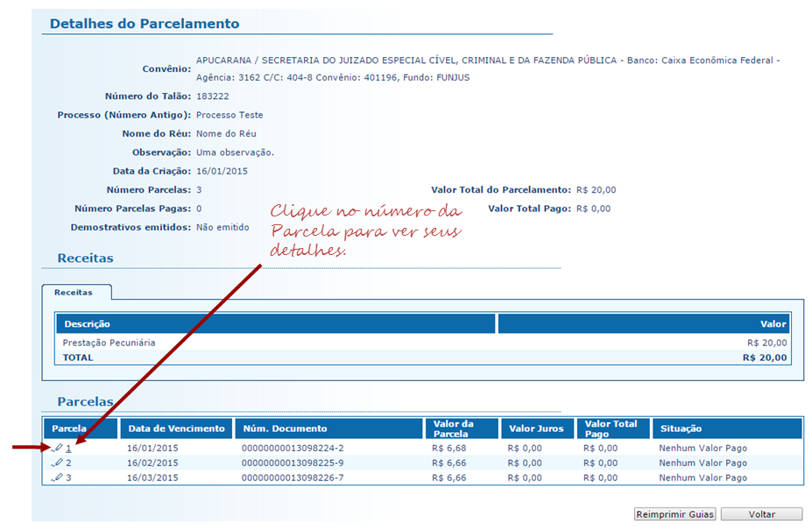812x531 pixels.
Task: Click document number 00000000013098224-2
Action: coord(293,448)
